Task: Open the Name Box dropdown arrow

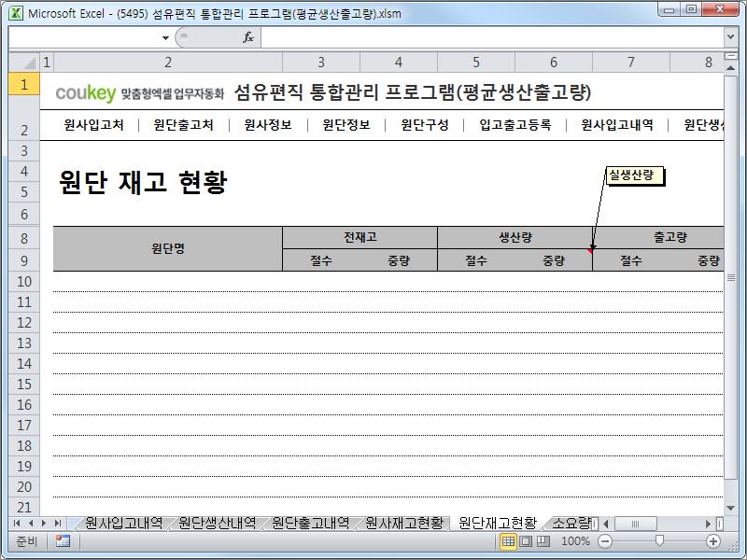Action: tap(165, 37)
